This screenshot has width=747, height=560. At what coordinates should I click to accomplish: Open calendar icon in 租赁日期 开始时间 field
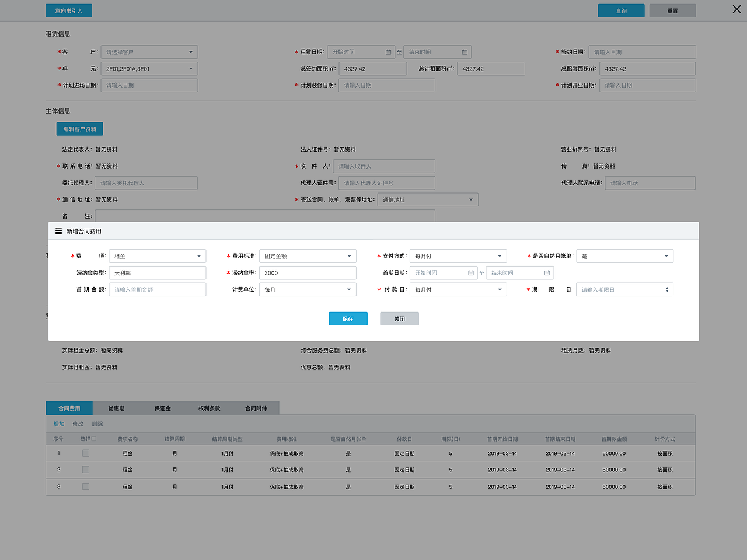pos(389,52)
